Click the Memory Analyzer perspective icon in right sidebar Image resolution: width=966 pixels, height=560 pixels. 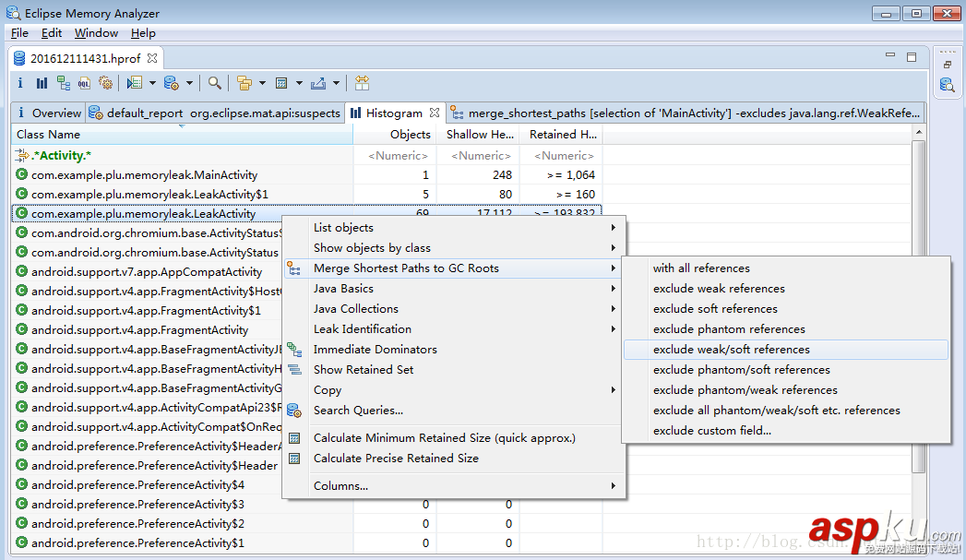pyautogui.click(x=947, y=85)
